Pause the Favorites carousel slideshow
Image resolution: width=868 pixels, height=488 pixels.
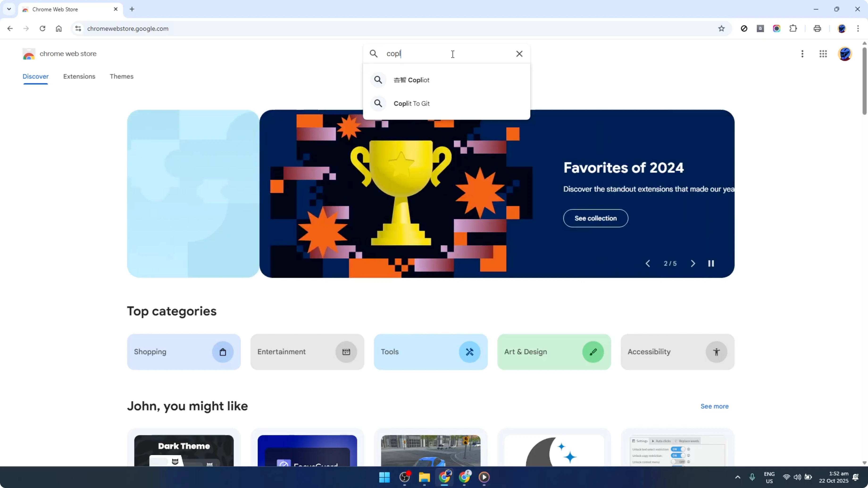(x=711, y=263)
